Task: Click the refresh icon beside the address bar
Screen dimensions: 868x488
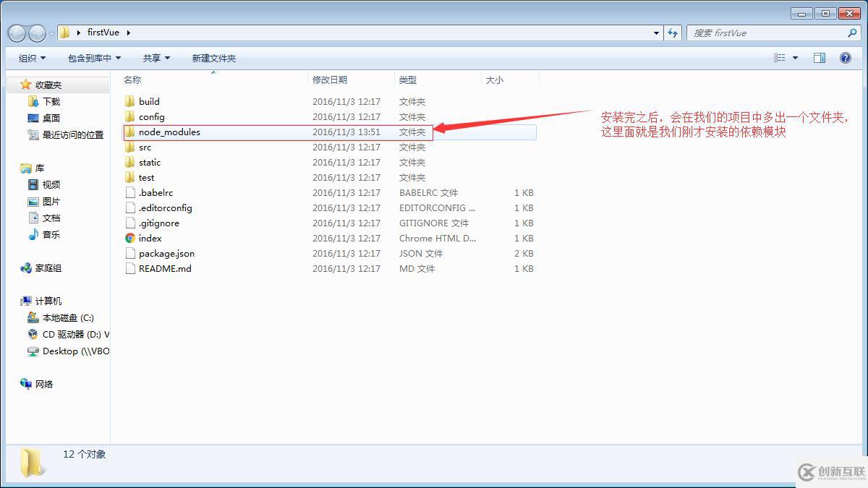Action: coord(673,32)
